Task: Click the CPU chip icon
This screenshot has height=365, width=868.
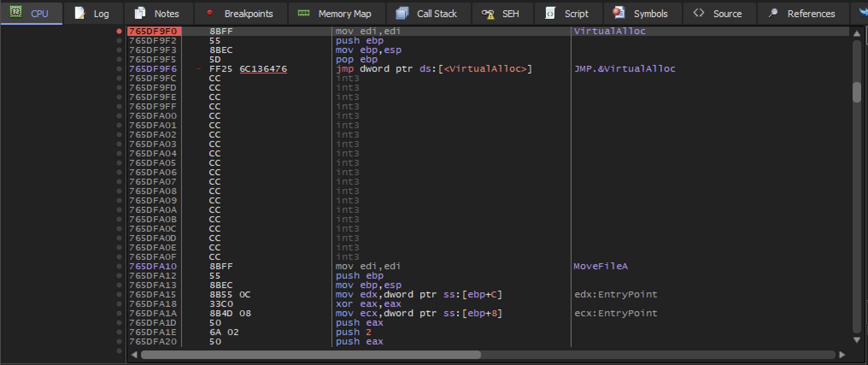Action: click(16, 12)
